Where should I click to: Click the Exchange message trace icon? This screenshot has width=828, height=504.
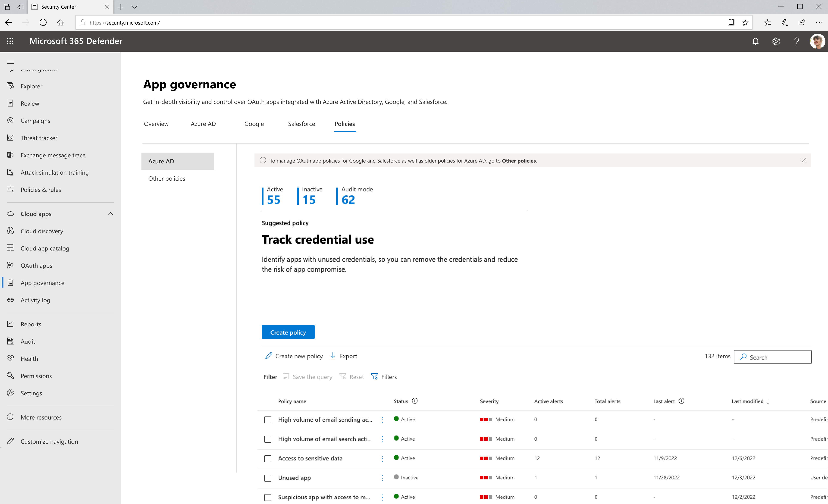[11, 155]
